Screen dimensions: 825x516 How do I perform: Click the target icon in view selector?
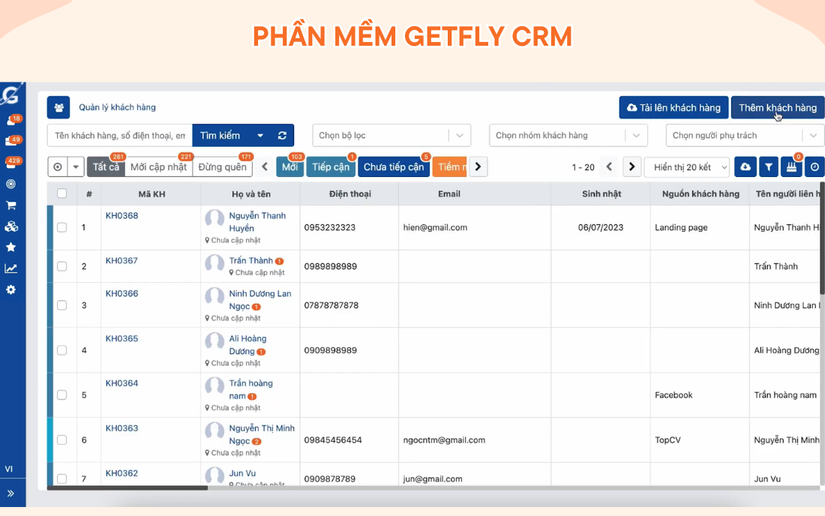[x=57, y=167]
